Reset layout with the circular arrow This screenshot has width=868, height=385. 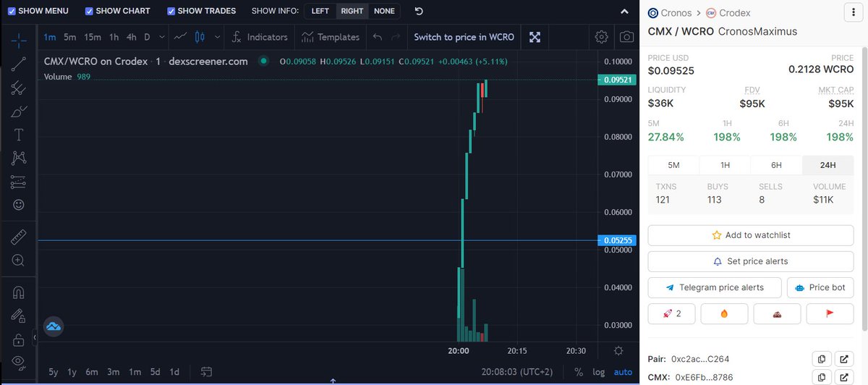click(x=419, y=11)
